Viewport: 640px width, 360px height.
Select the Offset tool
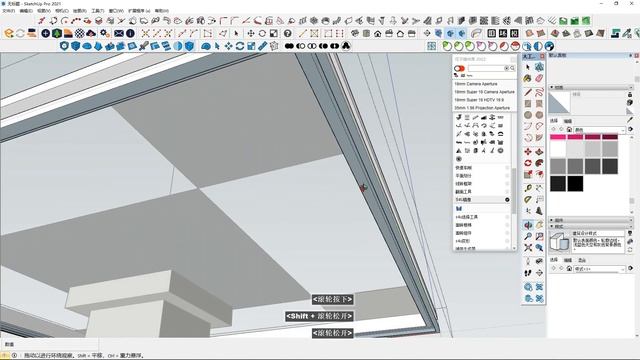[539, 175]
